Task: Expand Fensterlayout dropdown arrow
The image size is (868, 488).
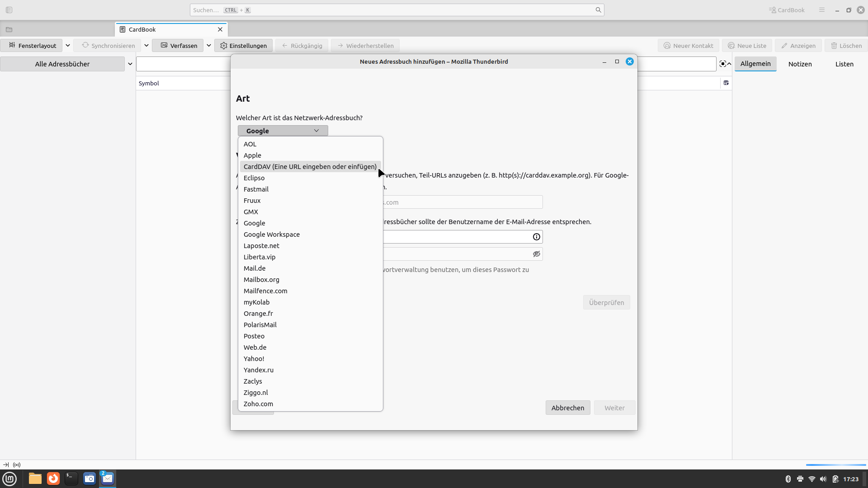Action: (68, 46)
